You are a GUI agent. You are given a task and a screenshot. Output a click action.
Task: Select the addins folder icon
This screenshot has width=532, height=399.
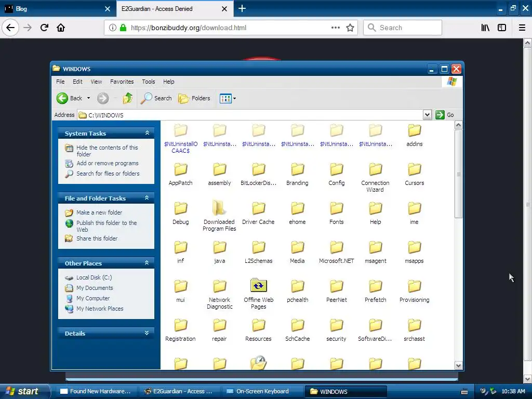point(414,130)
